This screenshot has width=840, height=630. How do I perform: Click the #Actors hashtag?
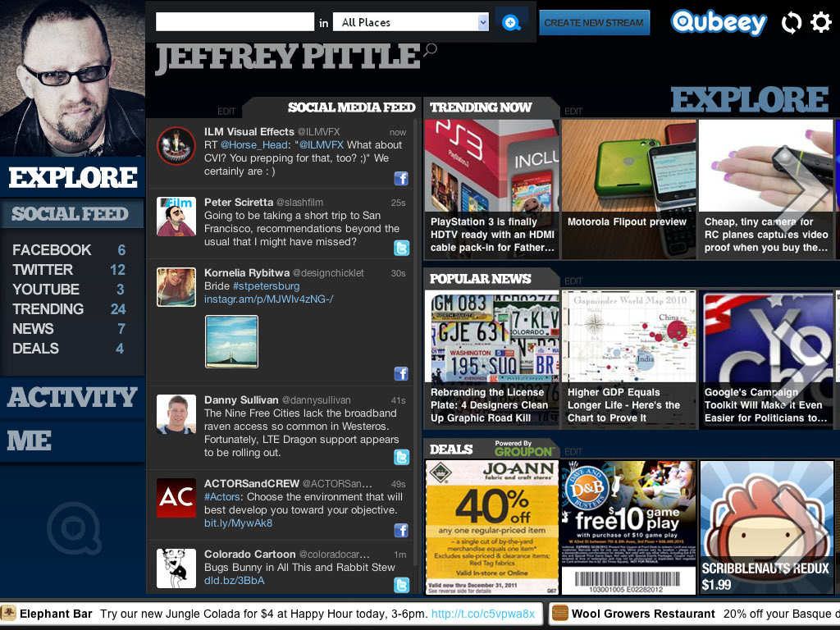[223, 496]
